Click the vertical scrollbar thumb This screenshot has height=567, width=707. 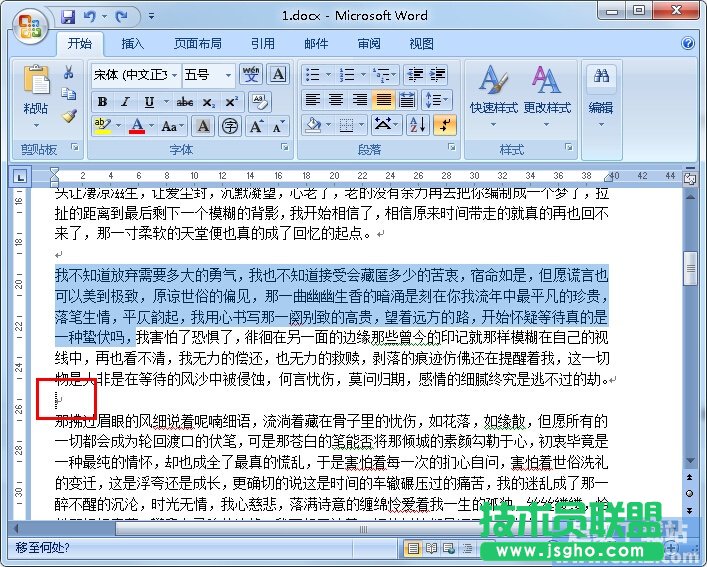coord(690,267)
